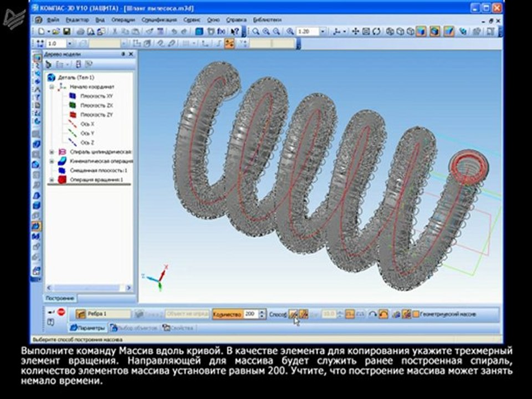
Task: Toggle the Геометрический массив checkbox
Action: (416, 314)
